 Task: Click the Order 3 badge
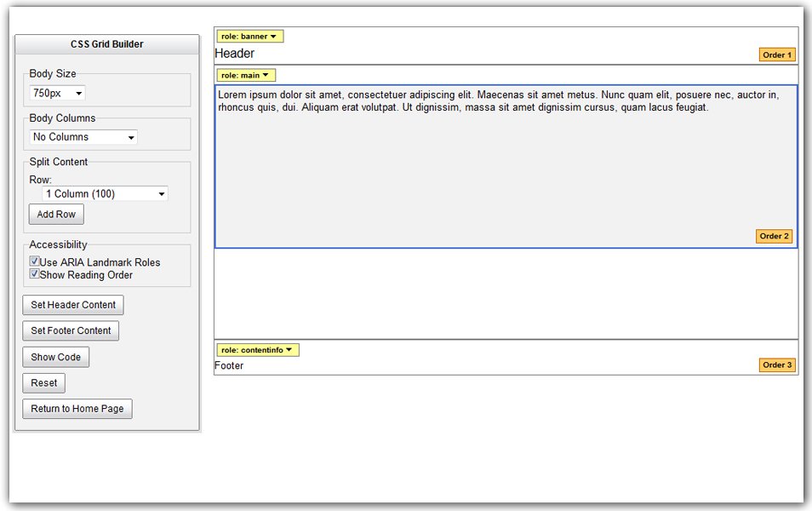click(x=776, y=365)
